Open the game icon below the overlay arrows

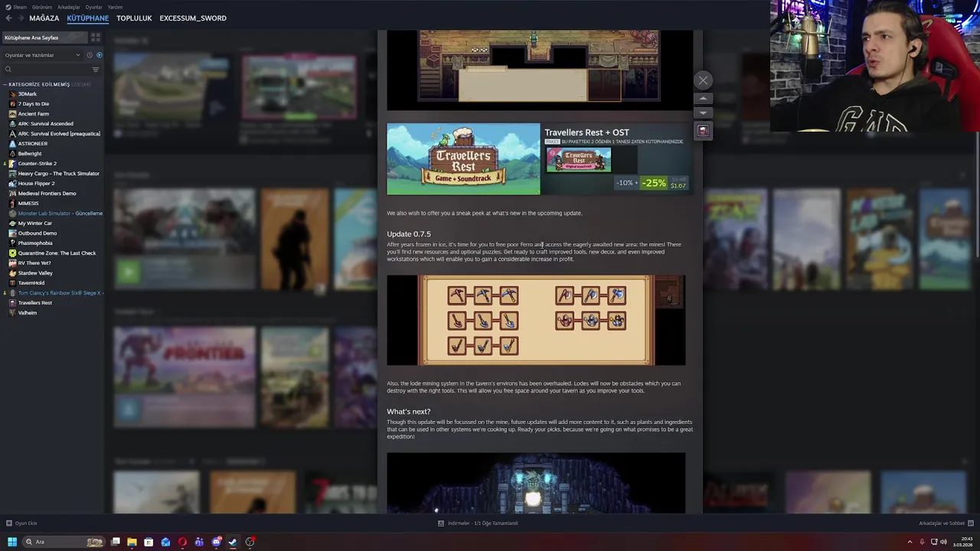[x=703, y=131]
